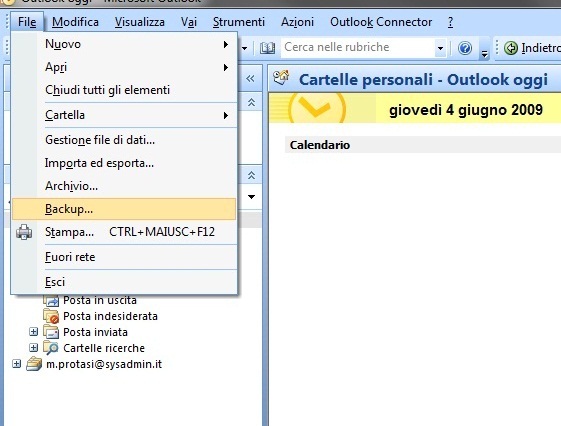Choose Archivio from File menu
Viewport: 561px width, 426px height.
pyautogui.click(x=124, y=186)
